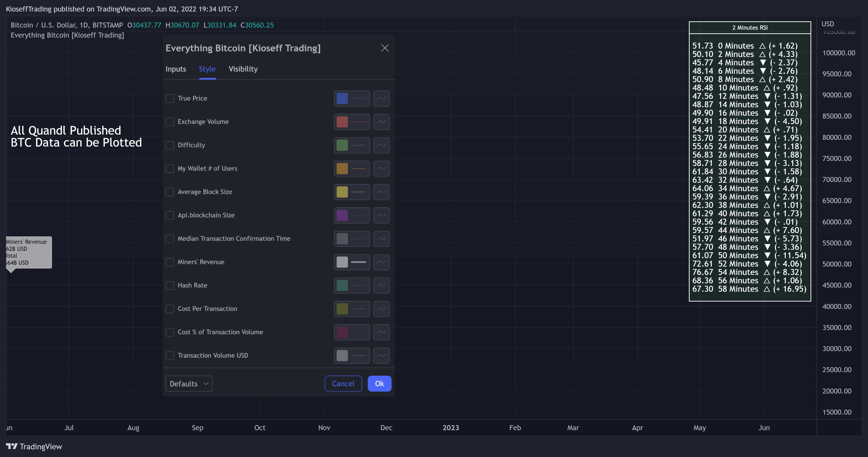Tick the Difficulty checkbox
Viewport: 868px width, 457px height.
tap(170, 145)
